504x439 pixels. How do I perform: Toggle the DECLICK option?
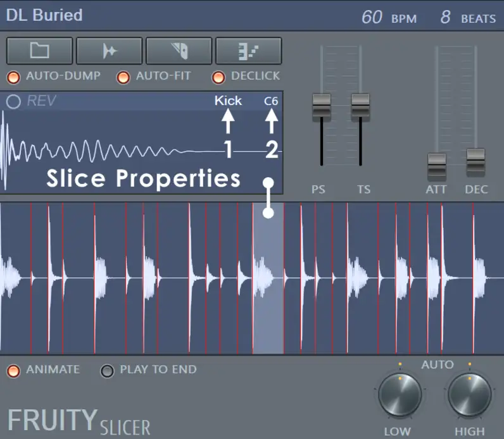[218, 77]
